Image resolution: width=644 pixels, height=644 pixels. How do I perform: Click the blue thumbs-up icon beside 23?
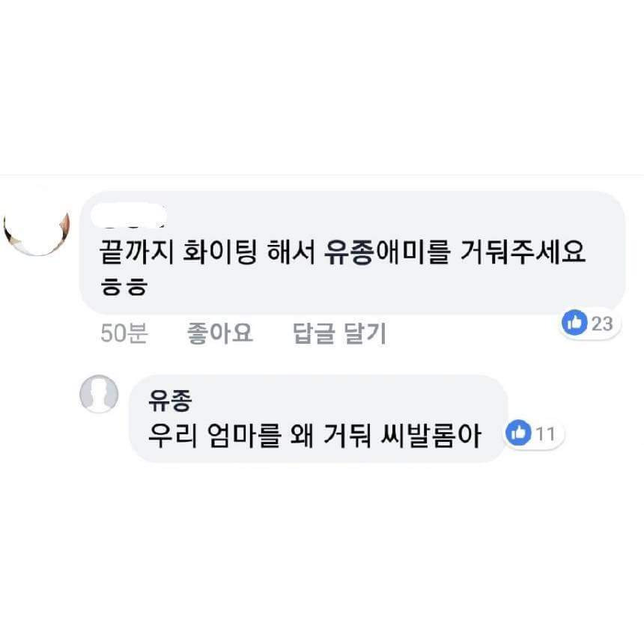coord(575,323)
